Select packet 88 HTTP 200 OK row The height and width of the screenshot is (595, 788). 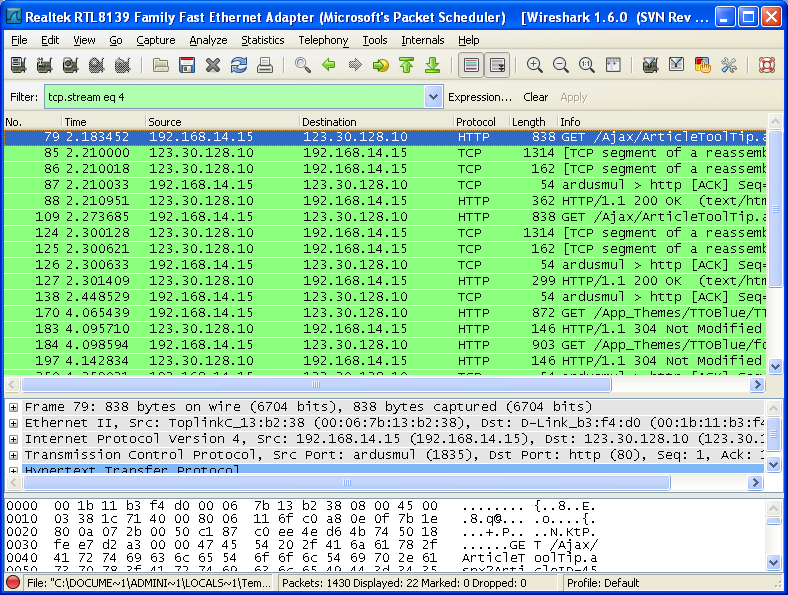point(385,201)
